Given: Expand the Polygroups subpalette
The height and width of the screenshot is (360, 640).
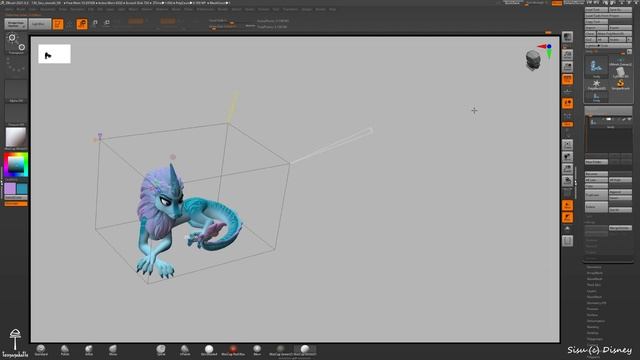Looking at the screenshot, I should [x=595, y=339].
